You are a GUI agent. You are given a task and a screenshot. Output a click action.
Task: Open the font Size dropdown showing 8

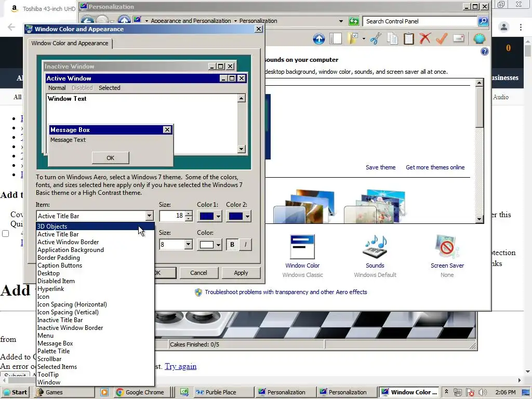[188, 244]
